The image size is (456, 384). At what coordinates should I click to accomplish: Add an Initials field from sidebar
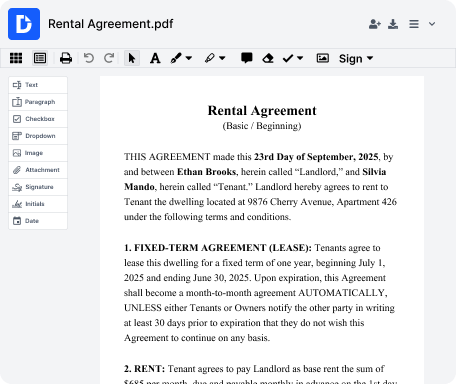(x=38, y=204)
